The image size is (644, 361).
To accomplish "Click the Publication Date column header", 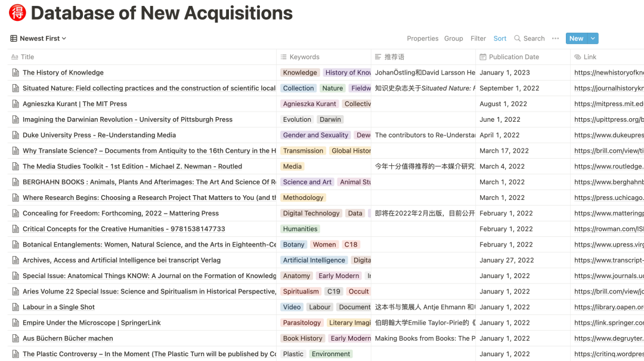I will pyautogui.click(x=523, y=57).
